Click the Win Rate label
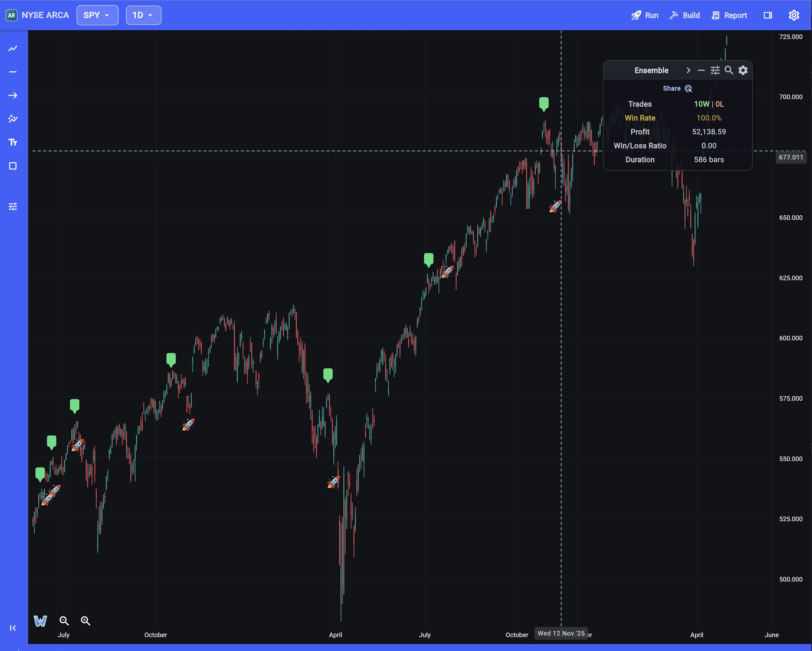 click(x=640, y=118)
